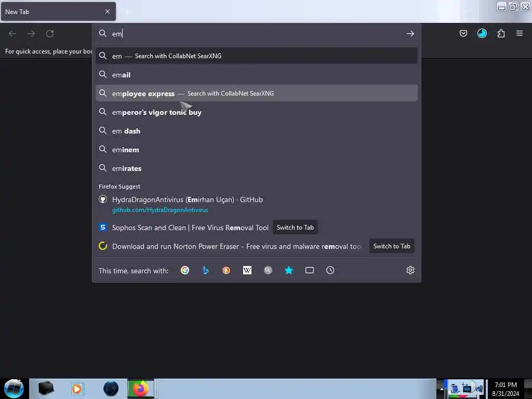This screenshot has width=532, height=399.
Task: Click the Back navigation arrow
Action: pos(12,34)
